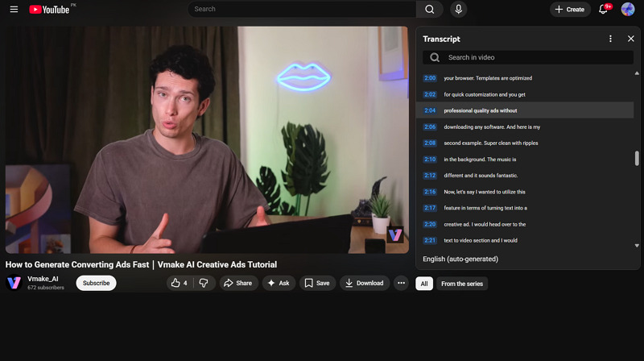
Task: Open Transcript panel three-dot options menu
Action: pyautogui.click(x=610, y=39)
